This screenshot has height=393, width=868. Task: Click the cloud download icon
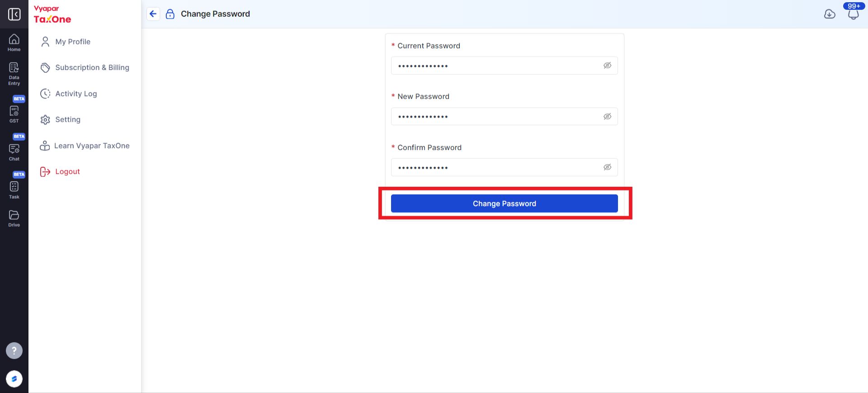(830, 14)
